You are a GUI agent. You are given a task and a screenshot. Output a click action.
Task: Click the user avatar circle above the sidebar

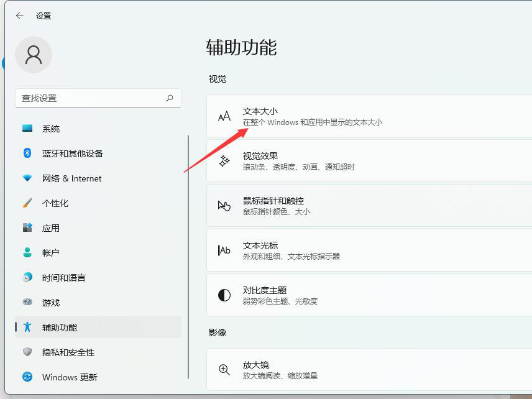pyautogui.click(x=34, y=55)
